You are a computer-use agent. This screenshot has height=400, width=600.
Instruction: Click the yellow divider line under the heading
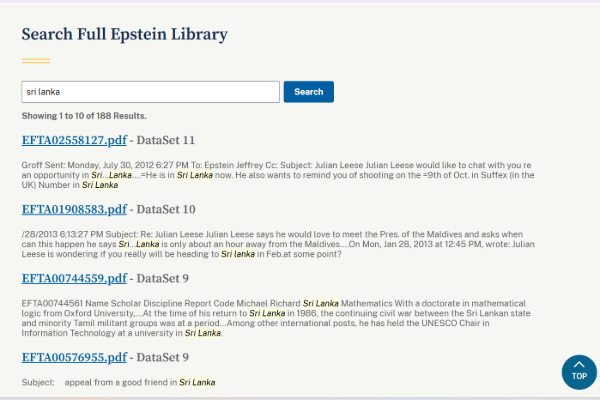click(x=36, y=60)
